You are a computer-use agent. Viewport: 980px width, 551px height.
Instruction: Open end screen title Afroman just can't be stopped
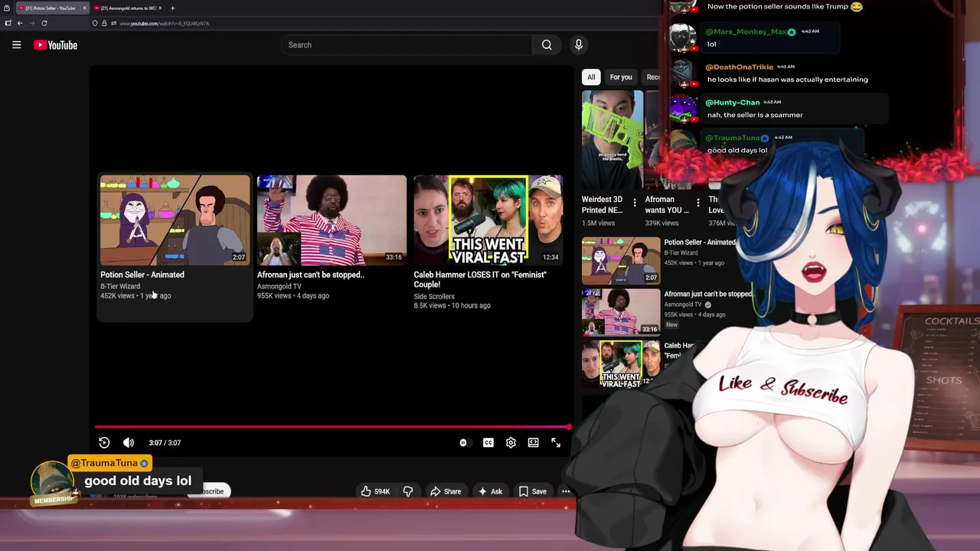coord(311,275)
